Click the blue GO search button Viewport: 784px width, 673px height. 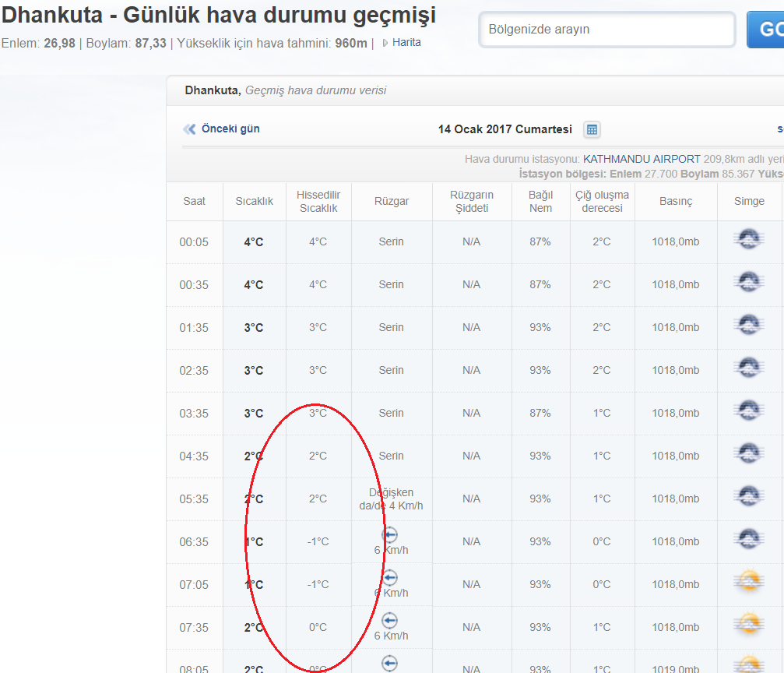point(765,30)
